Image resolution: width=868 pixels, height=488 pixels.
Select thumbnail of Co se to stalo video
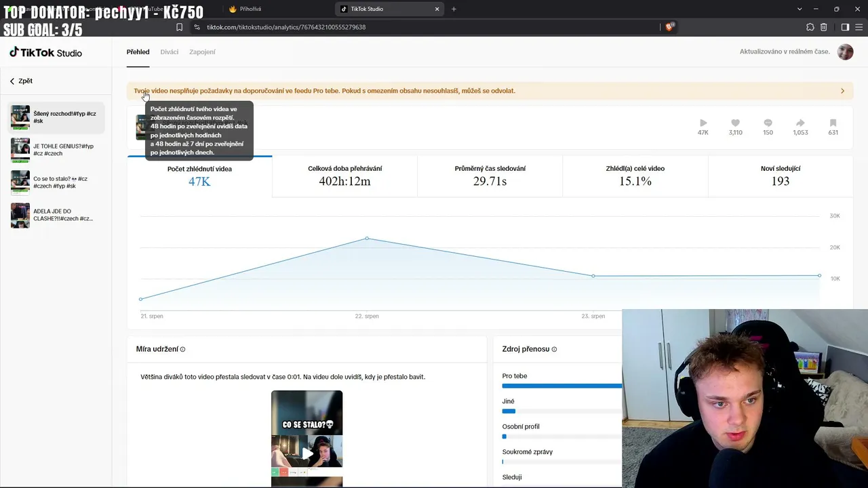click(20, 183)
